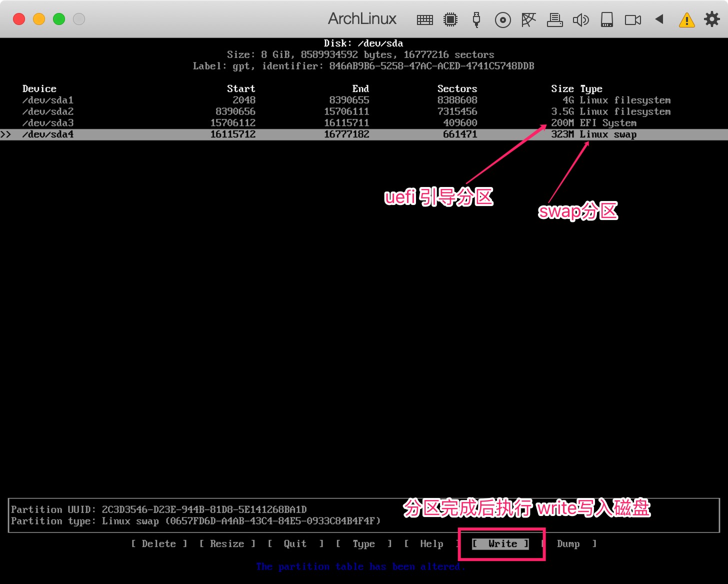This screenshot has height=584, width=728.
Task: Click the keyboard icon in the title bar
Action: click(424, 19)
